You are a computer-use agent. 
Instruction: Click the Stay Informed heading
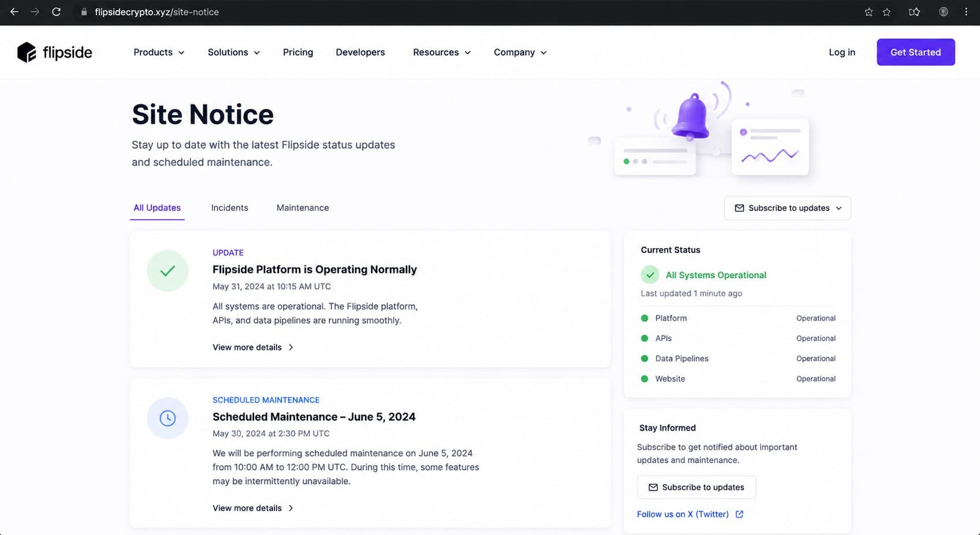click(x=668, y=428)
